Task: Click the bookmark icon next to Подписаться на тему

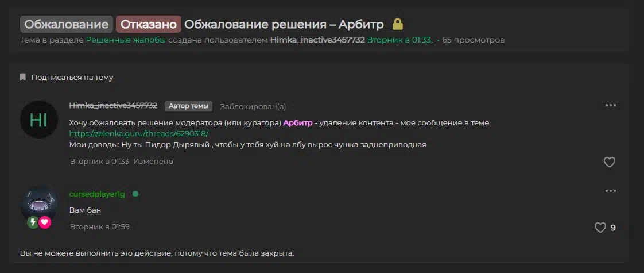Action: pos(22,77)
